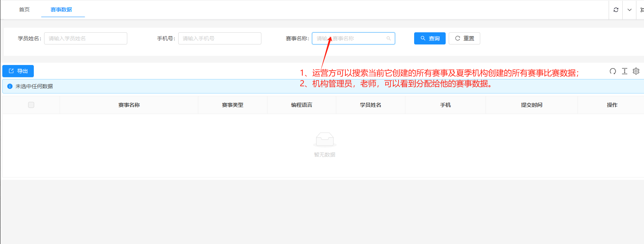The image size is (644, 244).
Task: Click the empty 暂无数据 inbox icon
Action: point(324,139)
